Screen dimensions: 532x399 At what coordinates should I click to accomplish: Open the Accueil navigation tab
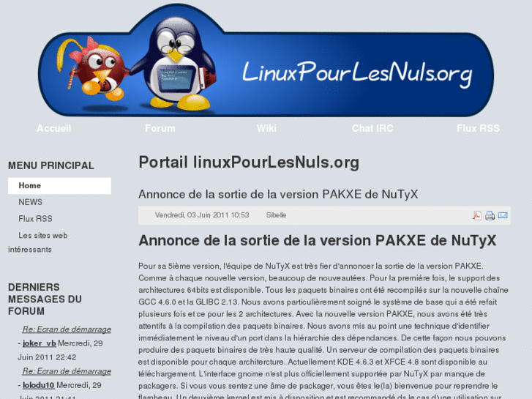(54, 128)
